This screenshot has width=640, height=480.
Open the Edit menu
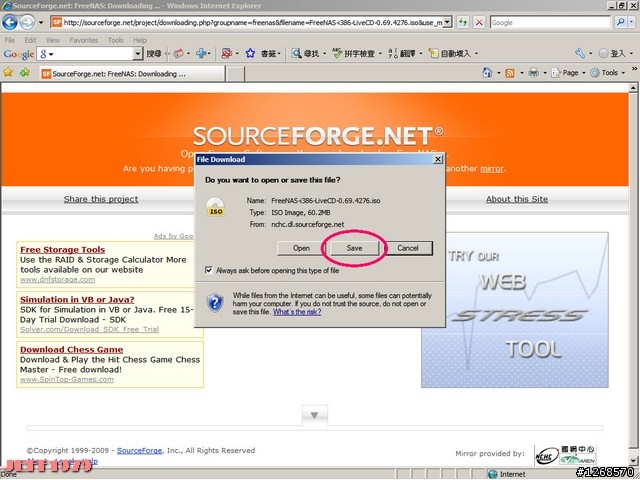[x=30, y=40]
